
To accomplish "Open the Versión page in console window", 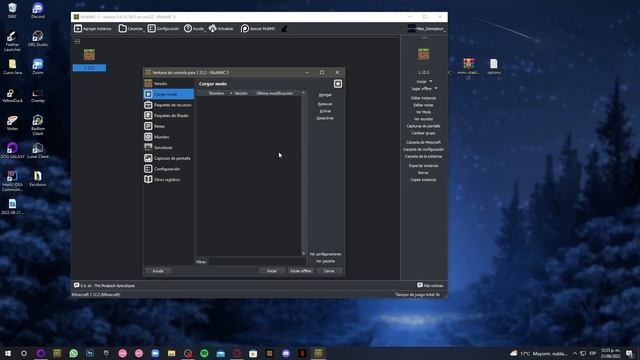I will [x=169, y=83].
